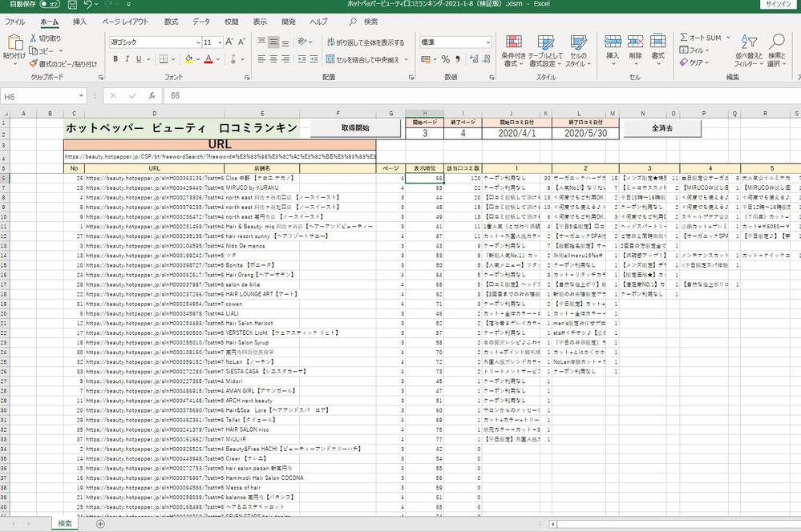Image resolution: width=801 pixels, height=532 pixels.
Task: Increase decimal places icon
Action: 474,60
